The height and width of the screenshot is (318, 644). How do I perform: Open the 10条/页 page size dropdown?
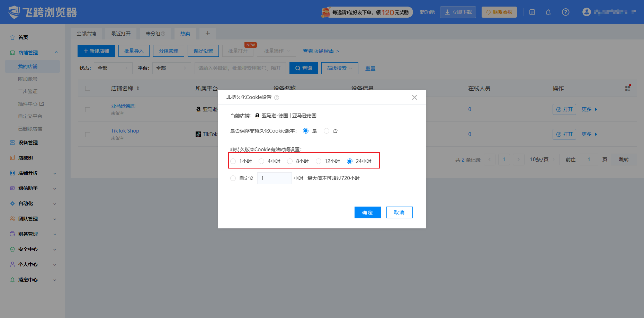pos(543,160)
